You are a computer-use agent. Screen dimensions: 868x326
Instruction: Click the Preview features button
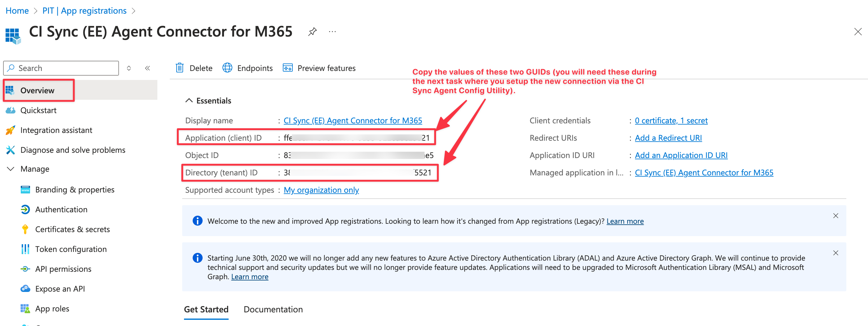click(319, 68)
